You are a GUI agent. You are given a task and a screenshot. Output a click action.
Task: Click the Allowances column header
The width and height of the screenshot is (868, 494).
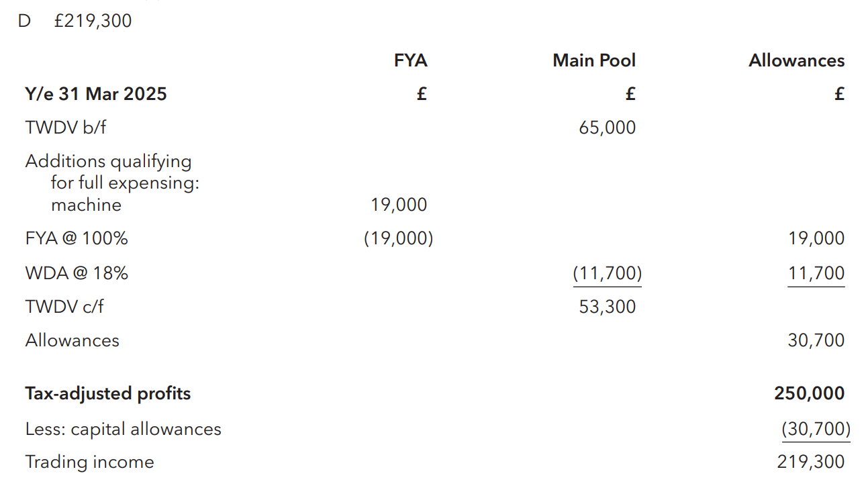tap(796, 60)
